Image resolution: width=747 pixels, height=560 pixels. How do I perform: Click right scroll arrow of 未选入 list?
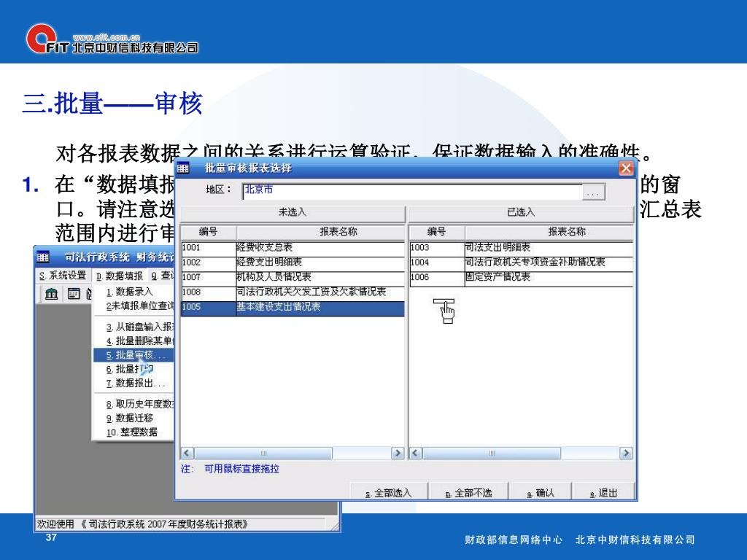[398, 454]
